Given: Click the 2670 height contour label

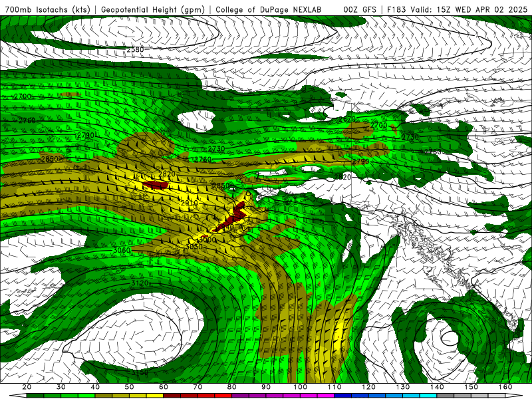Looking at the screenshot, I should [346, 119].
